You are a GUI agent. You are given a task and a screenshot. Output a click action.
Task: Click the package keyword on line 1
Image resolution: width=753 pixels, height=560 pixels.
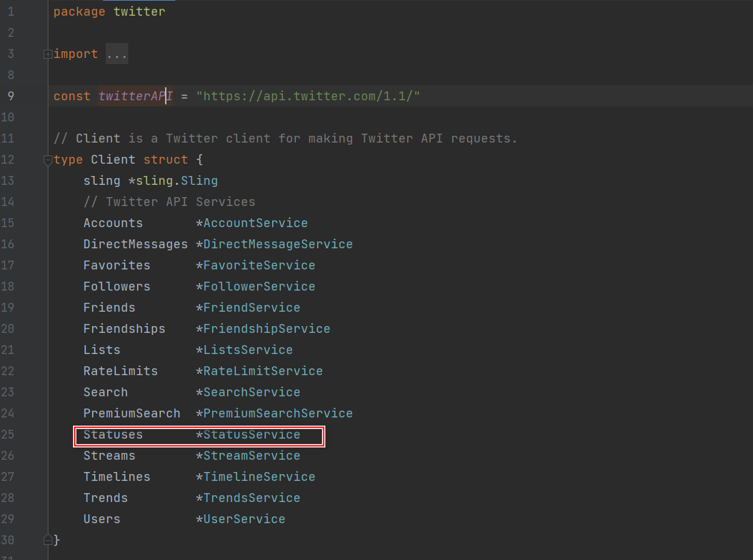[79, 12]
